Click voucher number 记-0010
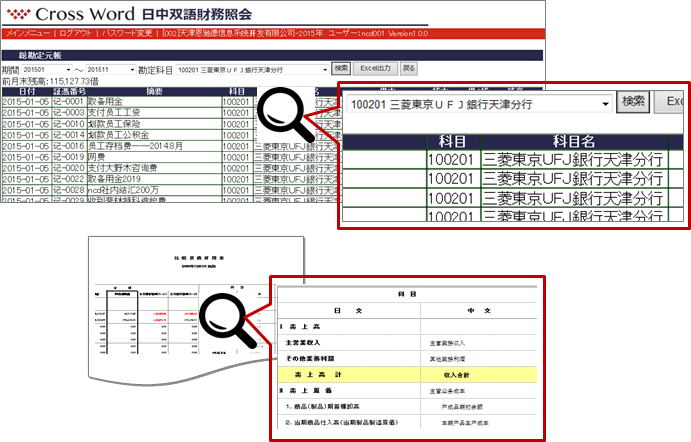Viewport: 691px width, 442px height. [x=69, y=124]
